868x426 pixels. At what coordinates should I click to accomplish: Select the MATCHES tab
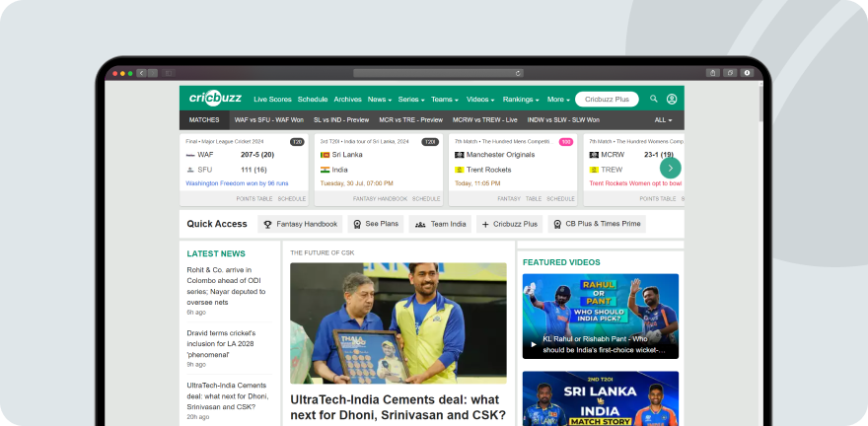(x=204, y=120)
